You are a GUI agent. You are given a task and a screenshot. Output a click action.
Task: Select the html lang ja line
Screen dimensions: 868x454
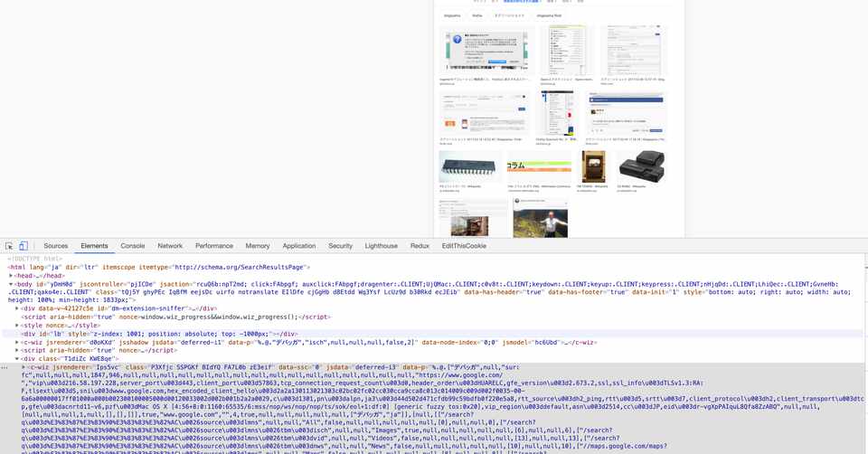click(x=159, y=268)
